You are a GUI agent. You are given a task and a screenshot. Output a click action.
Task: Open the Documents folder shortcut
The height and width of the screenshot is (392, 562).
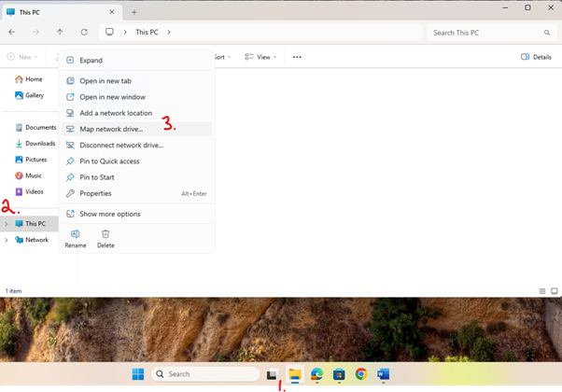[35, 128]
